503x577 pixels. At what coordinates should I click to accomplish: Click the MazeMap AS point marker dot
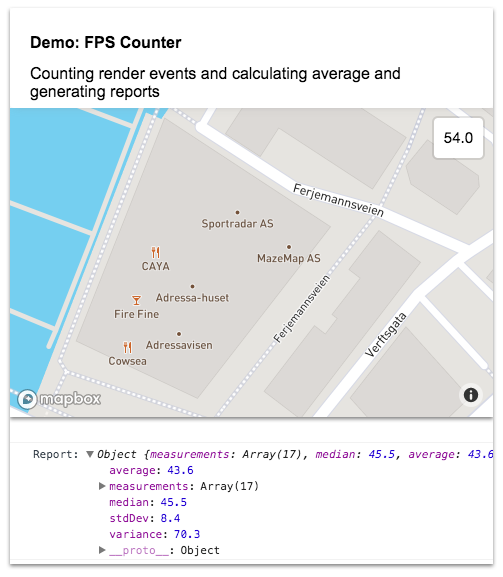coord(289,247)
